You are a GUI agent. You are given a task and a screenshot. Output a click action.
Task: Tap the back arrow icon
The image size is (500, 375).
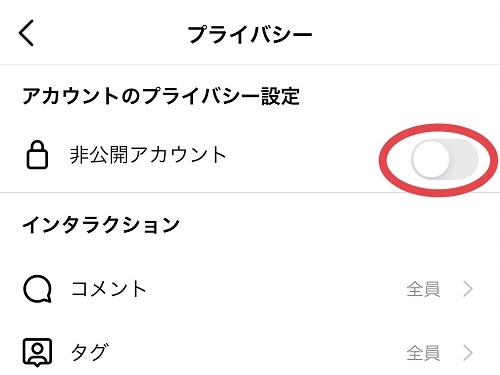26,33
